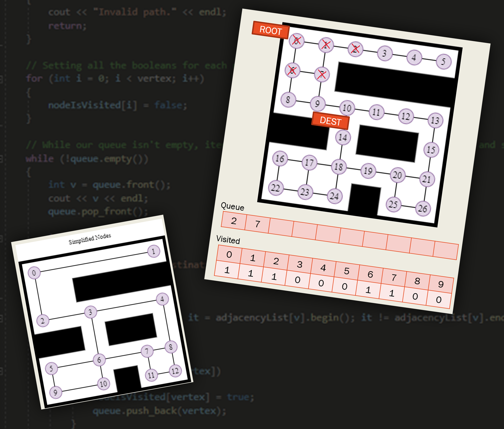Click the orange DEST label
The width and height of the screenshot is (504, 429).
[330, 121]
